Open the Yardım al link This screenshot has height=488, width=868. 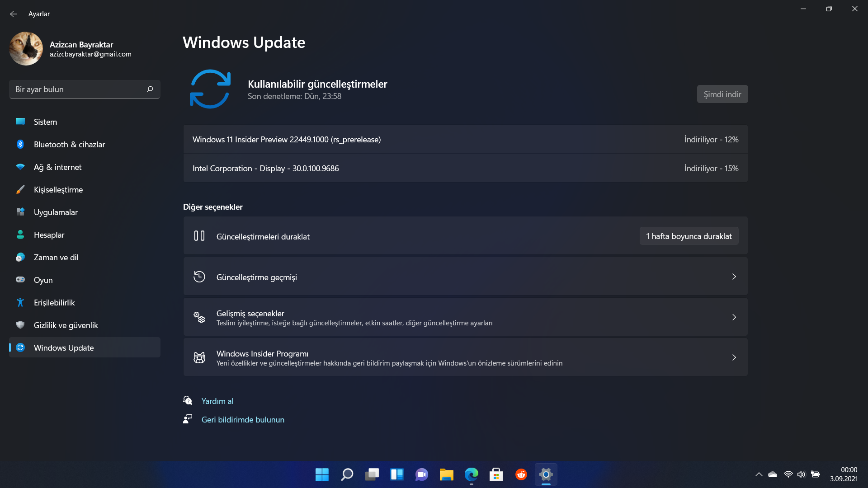[x=217, y=401]
